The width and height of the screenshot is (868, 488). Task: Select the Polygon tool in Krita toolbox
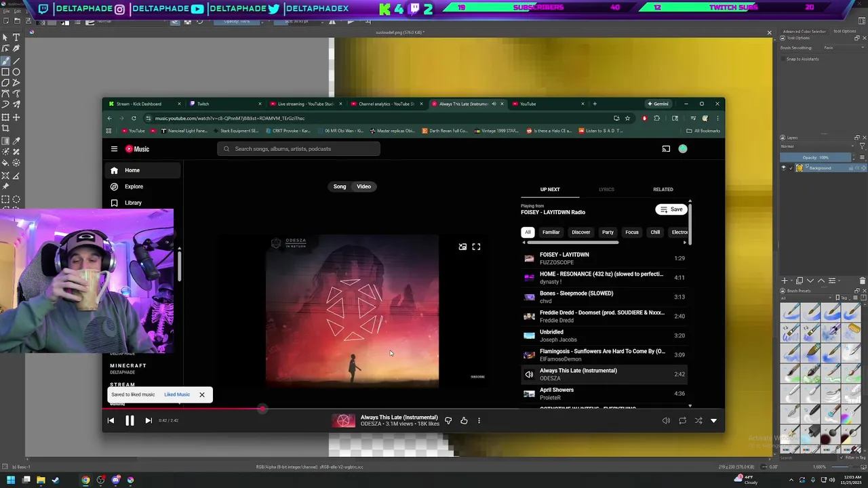pyautogui.click(x=5, y=83)
